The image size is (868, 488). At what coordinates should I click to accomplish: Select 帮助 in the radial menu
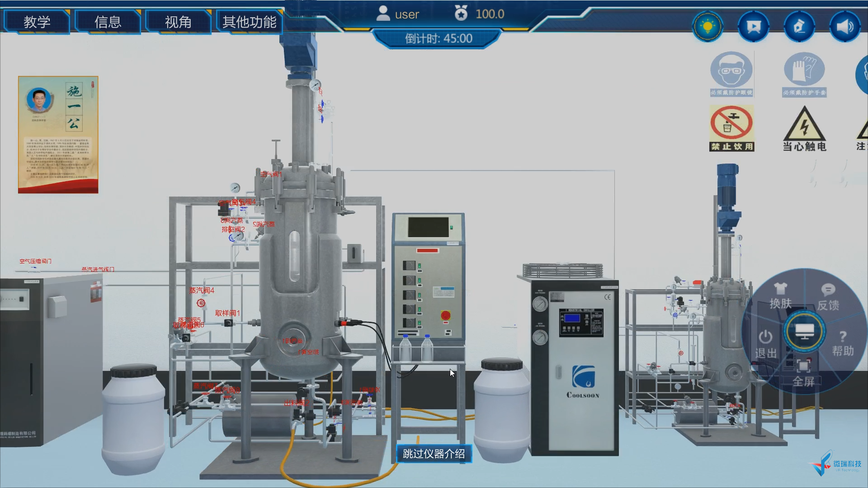843,343
